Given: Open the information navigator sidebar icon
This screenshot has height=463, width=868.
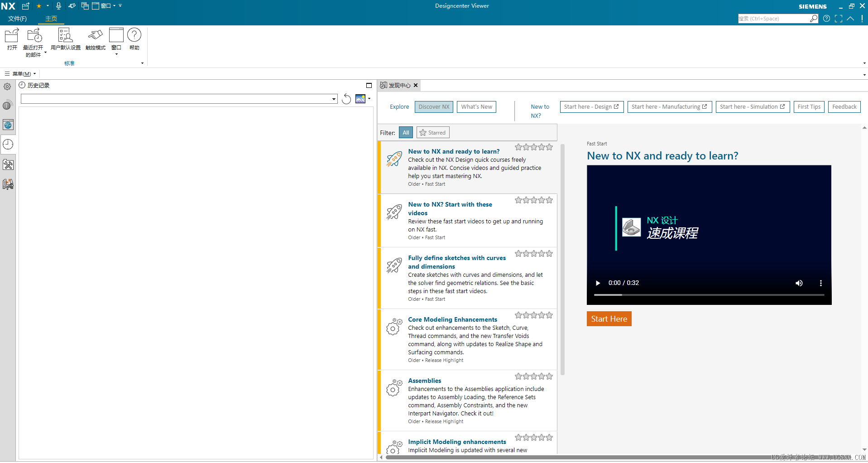Looking at the screenshot, I should (x=8, y=105).
